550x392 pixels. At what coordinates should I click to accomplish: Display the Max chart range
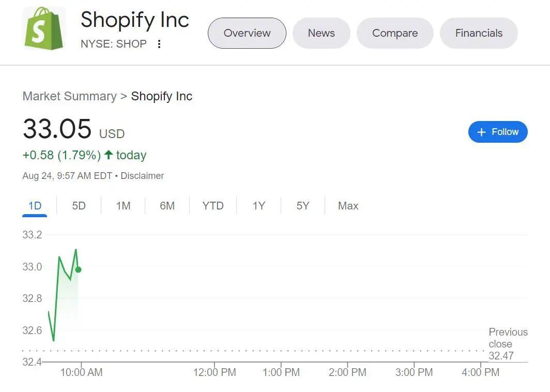pos(348,206)
